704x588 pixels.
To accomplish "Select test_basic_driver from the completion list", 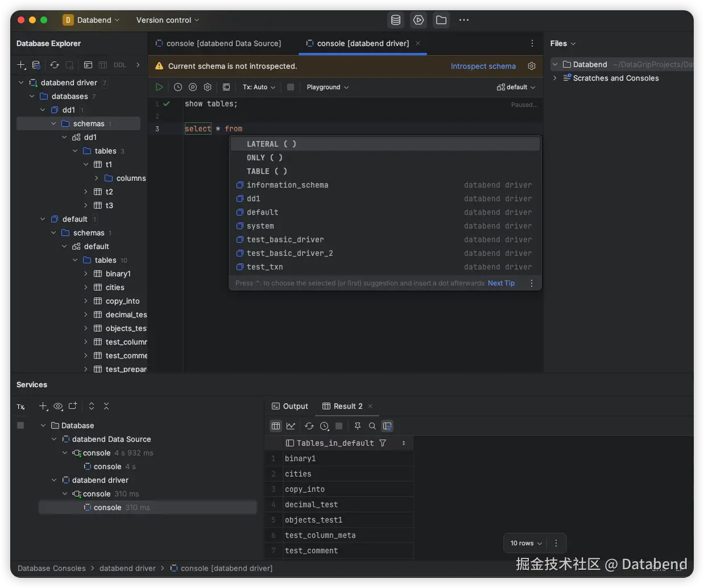I will 285,239.
